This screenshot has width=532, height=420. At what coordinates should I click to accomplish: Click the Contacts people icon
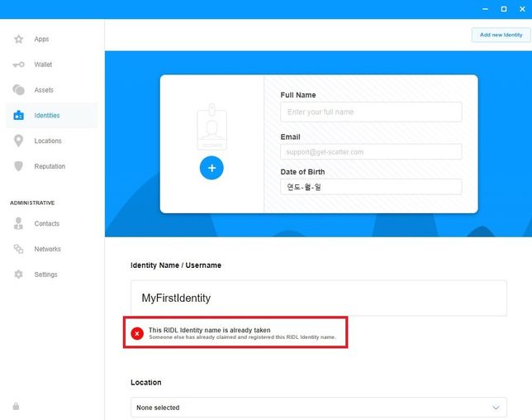[x=19, y=223]
